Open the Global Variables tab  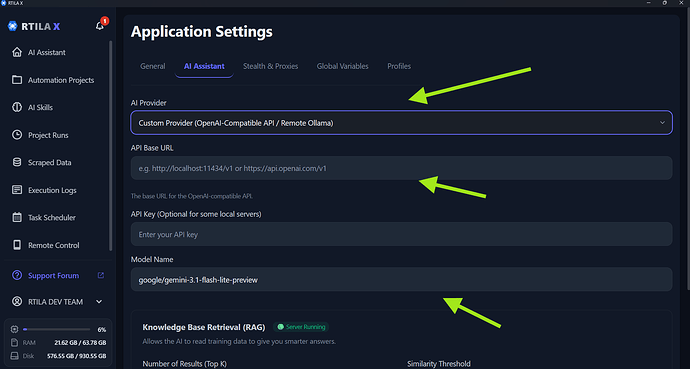click(x=342, y=66)
